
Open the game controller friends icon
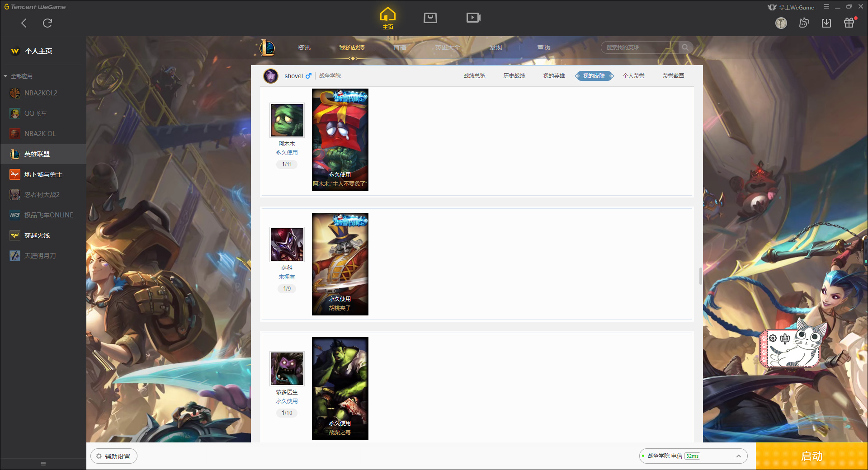tap(804, 23)
